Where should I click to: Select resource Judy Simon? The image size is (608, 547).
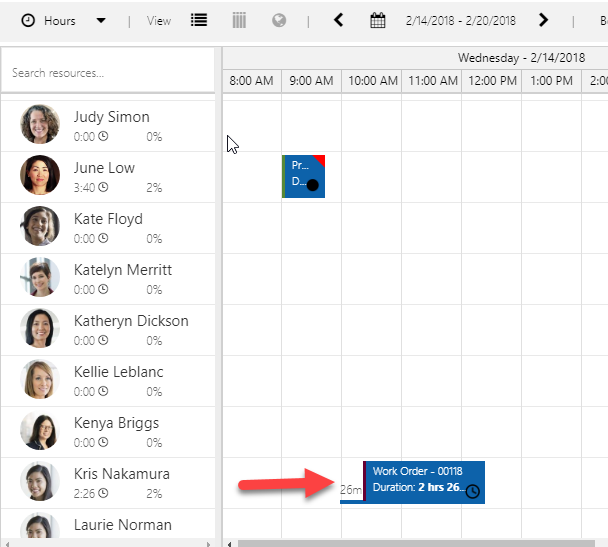(x=111, y=117)
